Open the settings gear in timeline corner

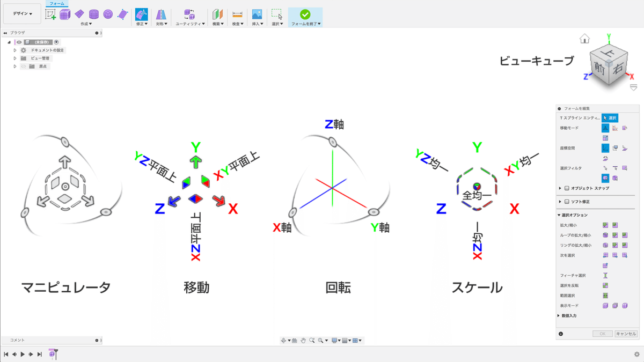pyautogui.click(x=636, y=354)
